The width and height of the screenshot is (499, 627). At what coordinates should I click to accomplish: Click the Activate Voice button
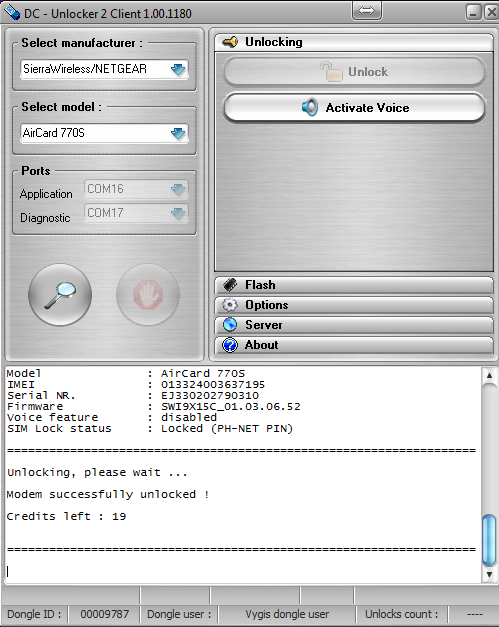point(354,108)
